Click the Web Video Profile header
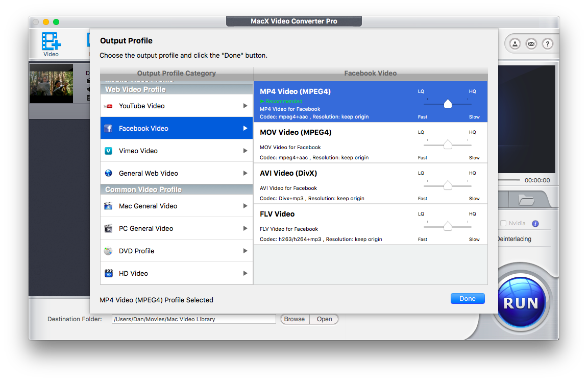Screen dimensions: 588x381 [177, 89]
